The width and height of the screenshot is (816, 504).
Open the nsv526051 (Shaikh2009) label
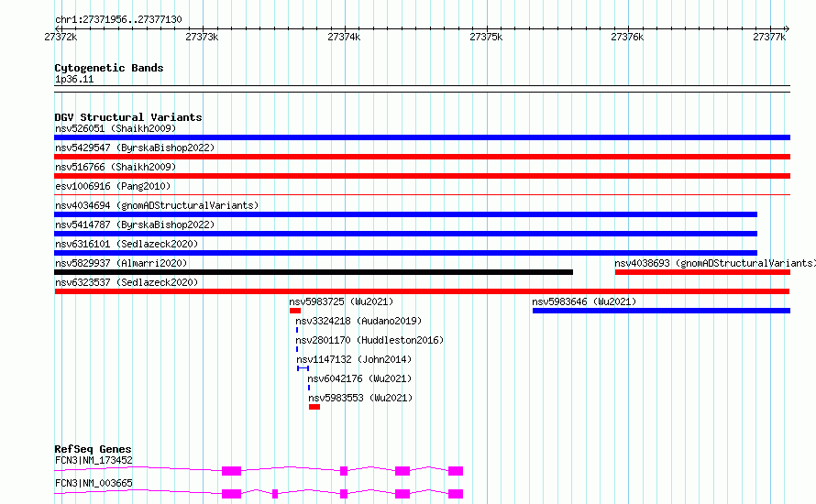[116, 128]
